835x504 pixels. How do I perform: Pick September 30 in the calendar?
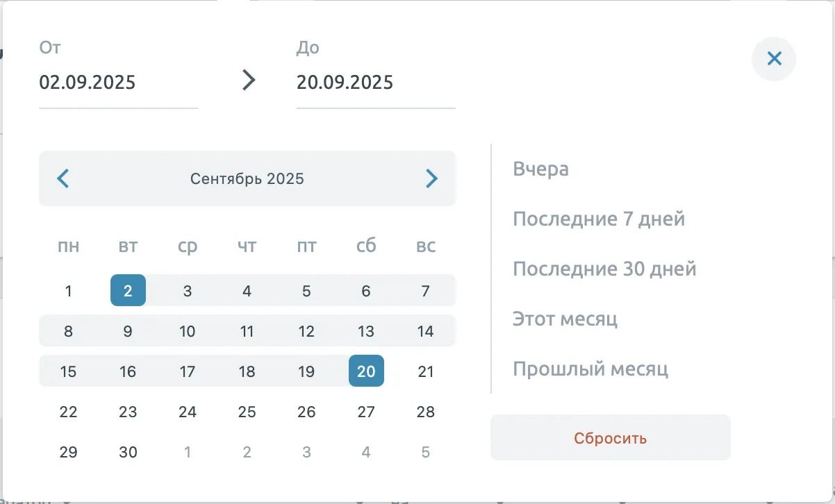click(x=128, y=453)
